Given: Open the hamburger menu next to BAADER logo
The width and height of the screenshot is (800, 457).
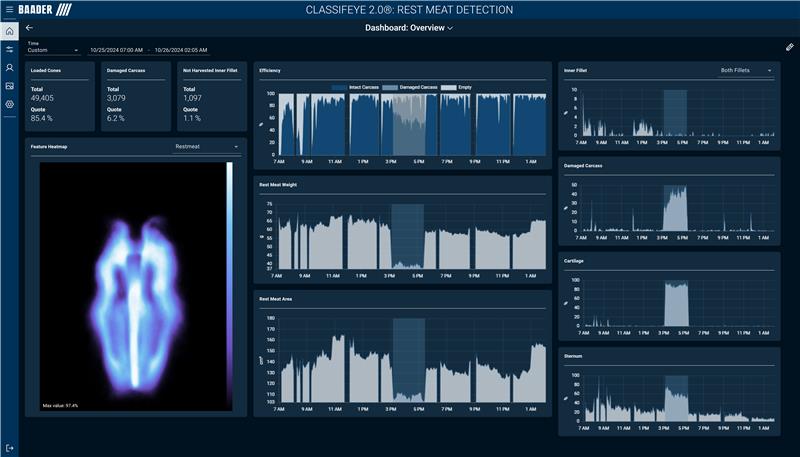Looking at the screenshot, I should 9,10.
